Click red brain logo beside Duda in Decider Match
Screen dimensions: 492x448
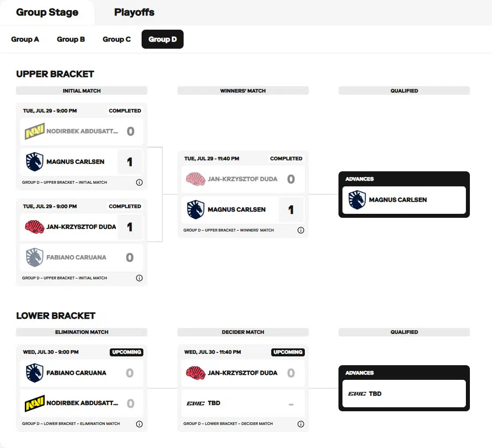click(196, 373)
